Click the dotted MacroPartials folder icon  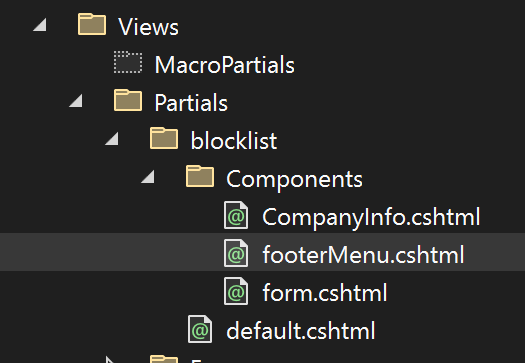(128, 62)
